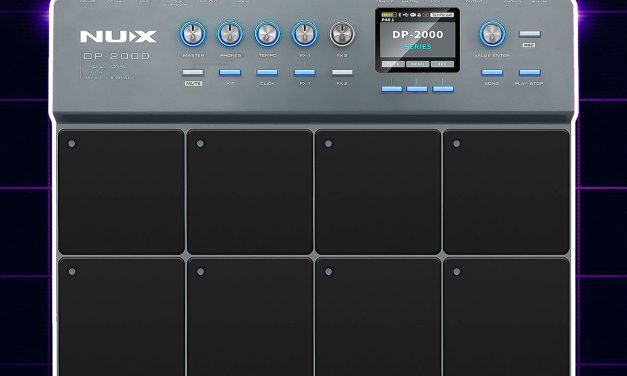Click the left soft button under the display
Screen dimensions: 627x376
392,89
